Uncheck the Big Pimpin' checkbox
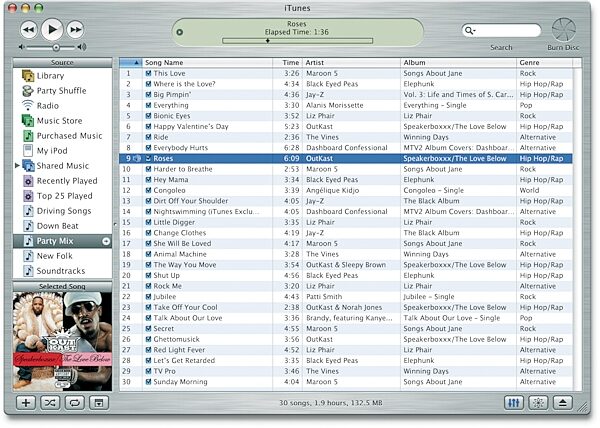Screen dimensions: 600x428 click(148, 94)
